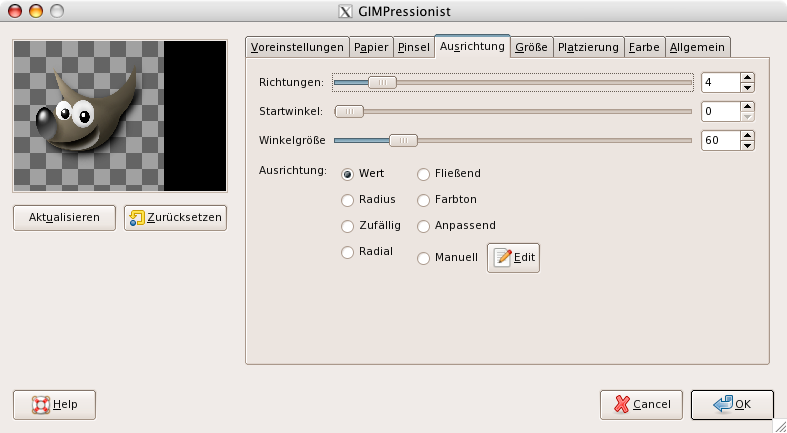Focus the Richtungen number field
Viewport: 787px width, 433px height.
pyautogui.click(x=721, y=82)
